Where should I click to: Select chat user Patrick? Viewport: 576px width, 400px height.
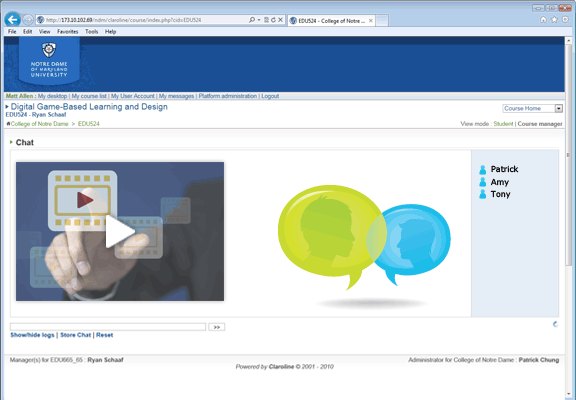(x=504, y=169)
